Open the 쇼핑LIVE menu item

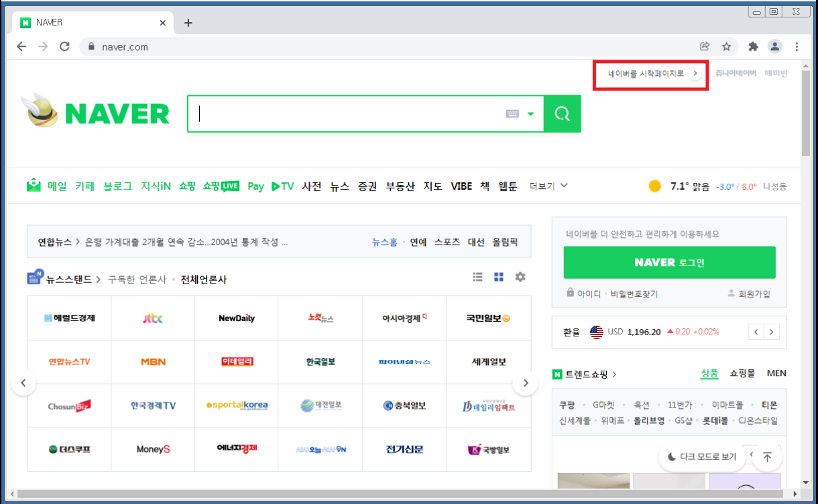(221, 186)
